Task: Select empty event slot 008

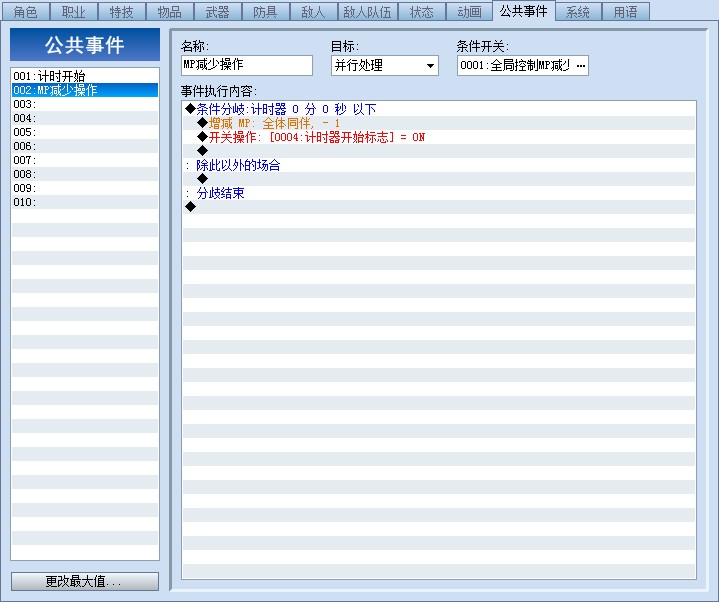Action: click(85, 174)
